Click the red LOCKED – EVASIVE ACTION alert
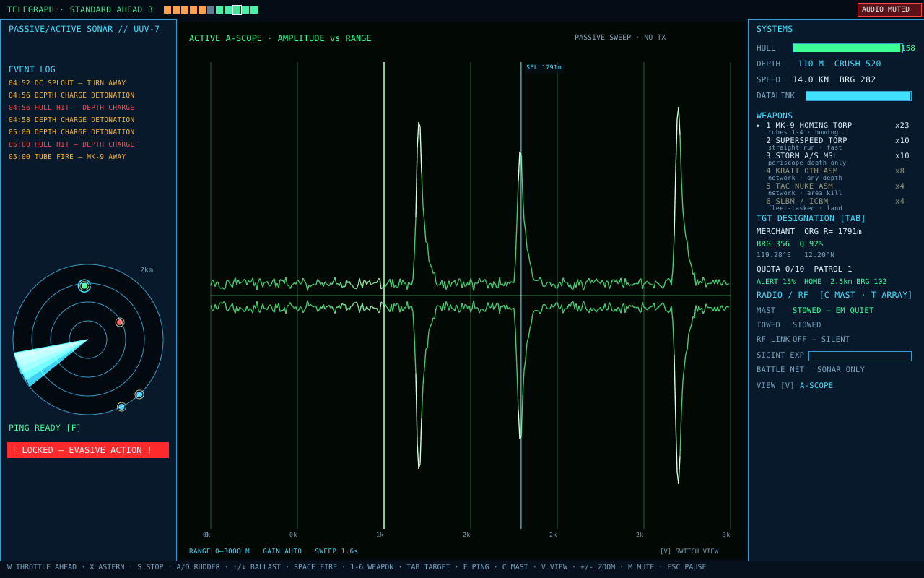 [88, 450]
